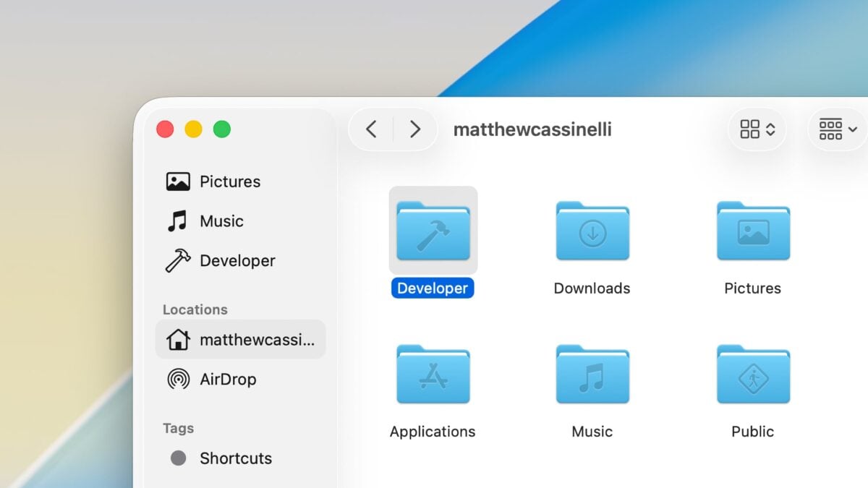Click the yellow minimize window button
868x488 pixels.
193,129
